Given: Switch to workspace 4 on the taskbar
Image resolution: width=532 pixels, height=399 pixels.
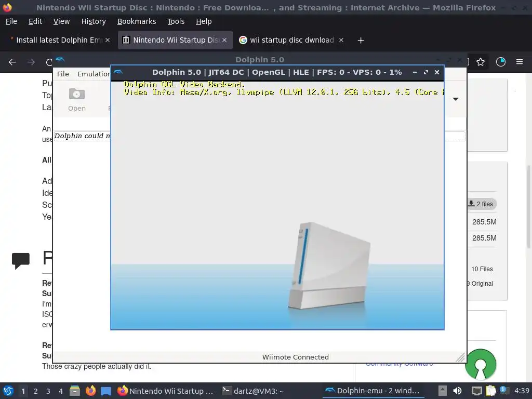Looking at the screenshot, I should tap(61, 391).
